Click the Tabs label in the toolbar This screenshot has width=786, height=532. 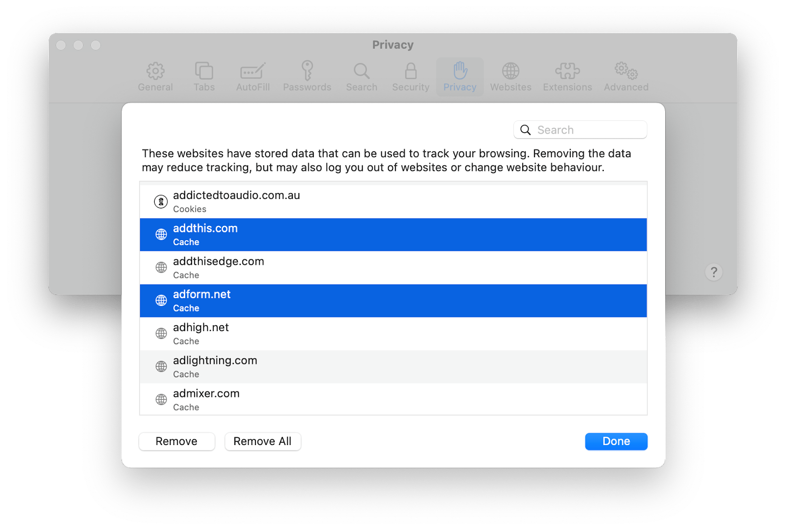click(204, 87)
